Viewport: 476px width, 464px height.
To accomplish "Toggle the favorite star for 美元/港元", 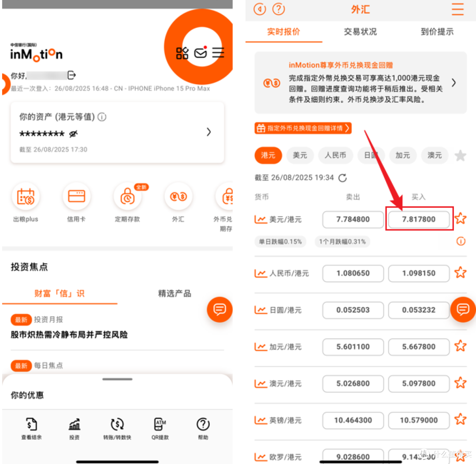I will click(x=460, y=218).
